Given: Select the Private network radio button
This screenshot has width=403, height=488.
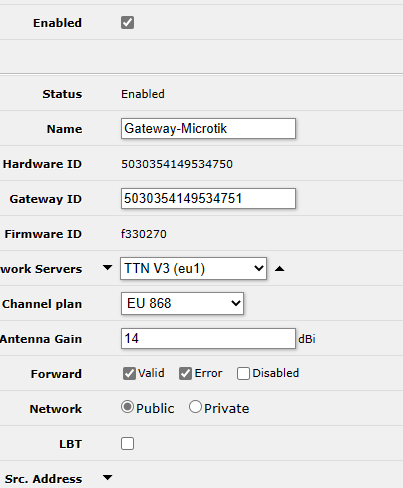Looking at the screenshot, I should click(x=195, y=407).
